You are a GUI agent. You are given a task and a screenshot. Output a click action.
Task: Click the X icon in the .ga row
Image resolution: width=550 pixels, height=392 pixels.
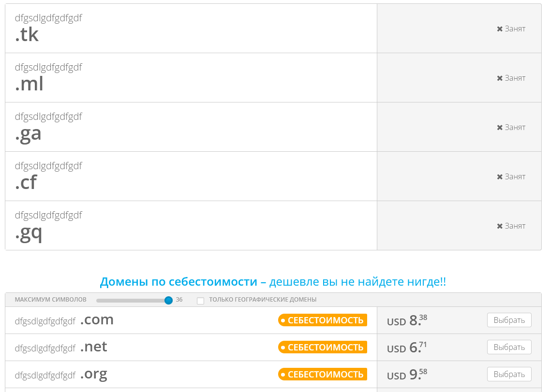point(500,128)
